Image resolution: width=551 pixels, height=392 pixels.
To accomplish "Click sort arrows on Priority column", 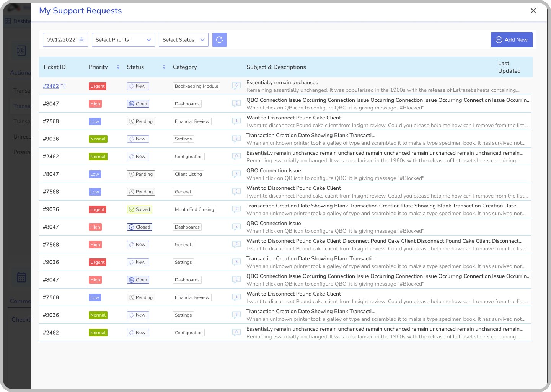I will (118, 67).
